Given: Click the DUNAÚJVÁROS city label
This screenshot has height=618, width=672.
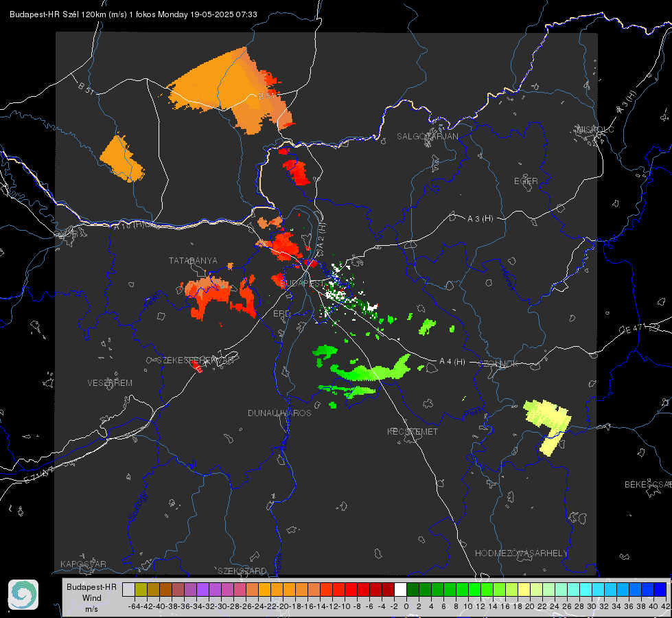Looking at the screenshot, I should [x=279, y=413].
